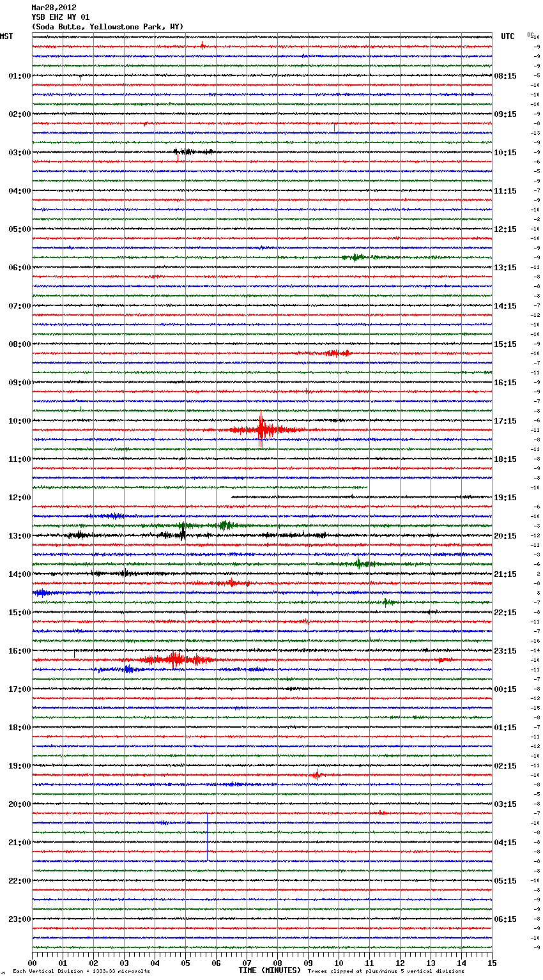Click the 15 minute tick on bottom axis
The height and width of the screenshot is (980, 543).
(492, 963)
